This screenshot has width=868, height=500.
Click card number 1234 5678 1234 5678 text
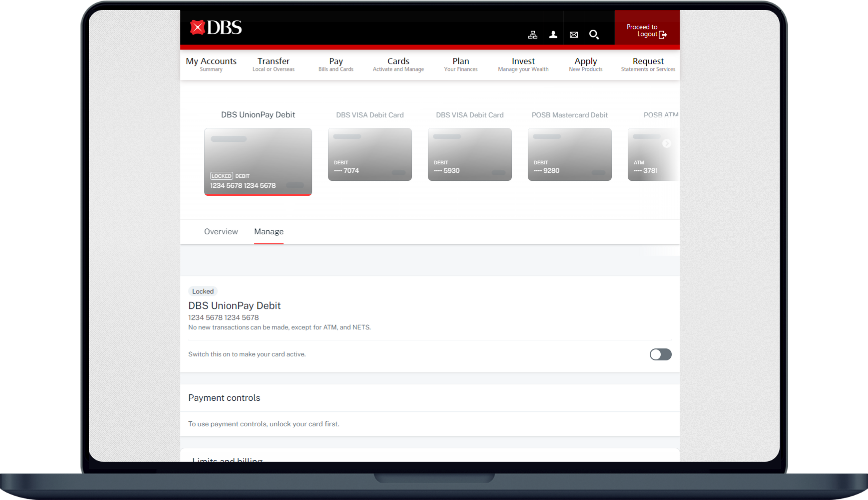[223, 318]
